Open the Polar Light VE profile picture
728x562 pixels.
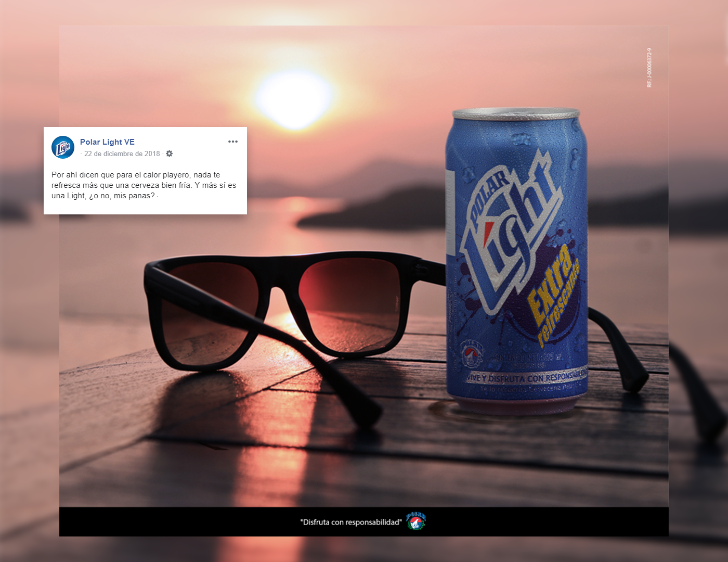[x=63, y=147]
